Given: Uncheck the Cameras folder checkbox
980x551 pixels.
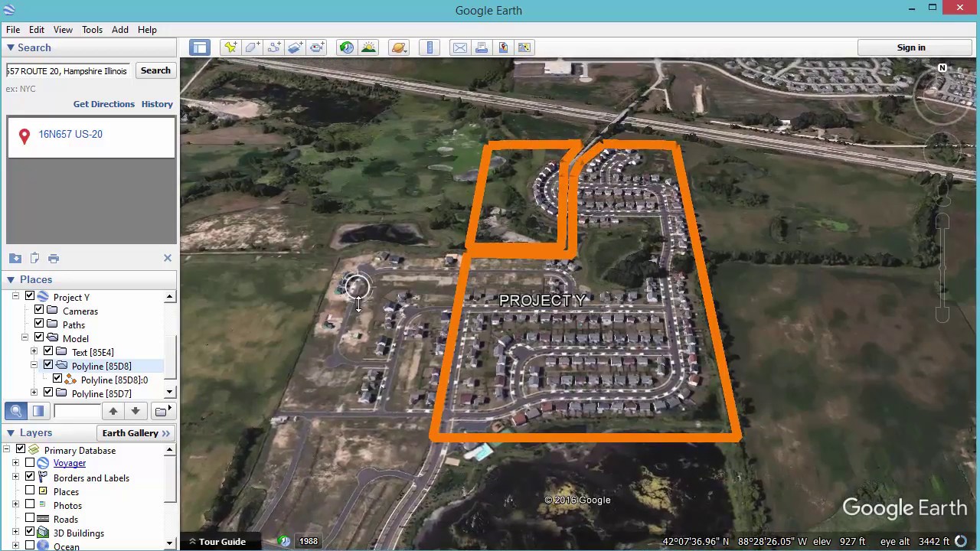Looking at the screenshot, I should click(39, 310).
